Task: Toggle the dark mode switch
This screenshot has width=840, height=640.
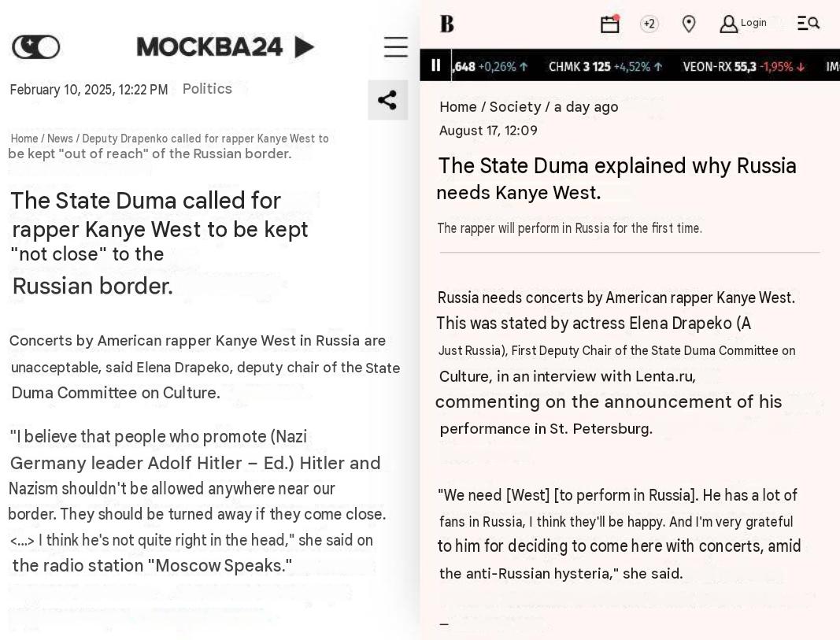Action: coord(36,47)
